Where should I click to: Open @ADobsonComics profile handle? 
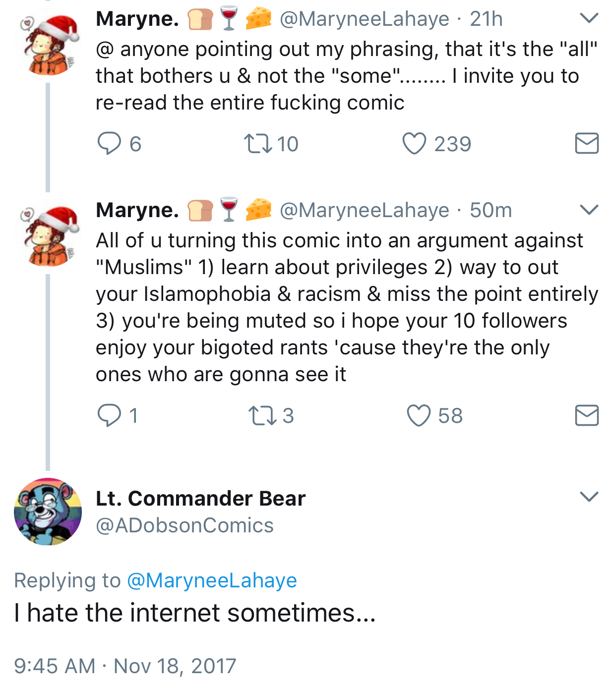(185, 525)
